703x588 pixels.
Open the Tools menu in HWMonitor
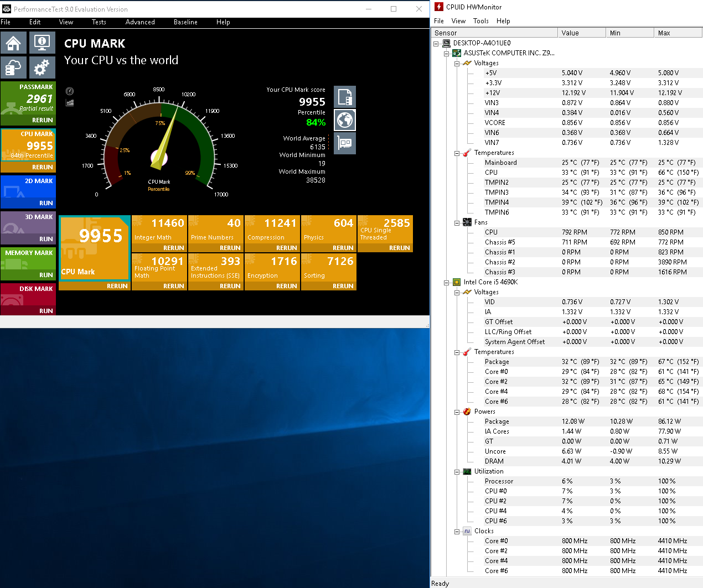pos(481,21)
